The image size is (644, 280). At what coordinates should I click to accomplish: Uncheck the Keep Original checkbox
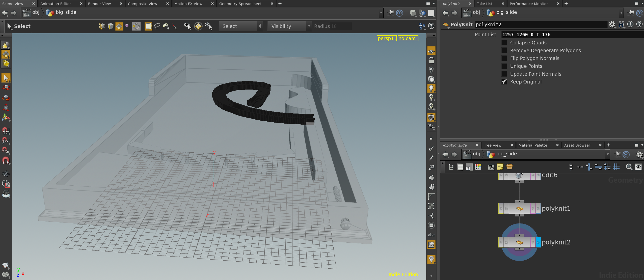coord(504,82)
